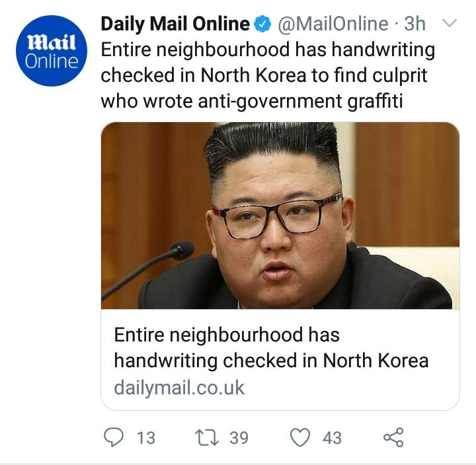Click the @MailOnline handle
The image size is (476, 465).
click(332, 24)
